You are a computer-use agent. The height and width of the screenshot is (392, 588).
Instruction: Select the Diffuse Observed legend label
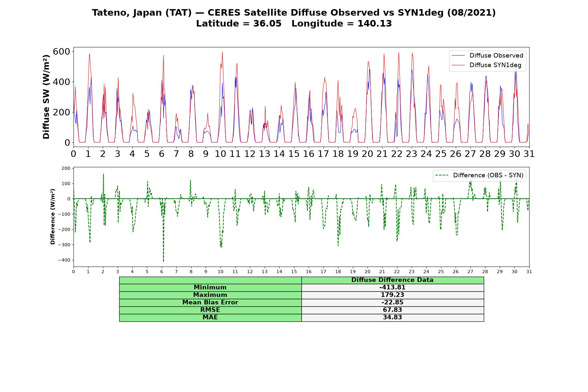[496, 56]
